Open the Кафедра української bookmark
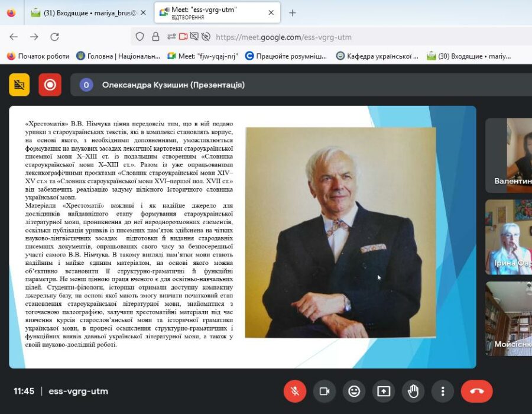Screen dimensions: 532x414 (378, 56)
